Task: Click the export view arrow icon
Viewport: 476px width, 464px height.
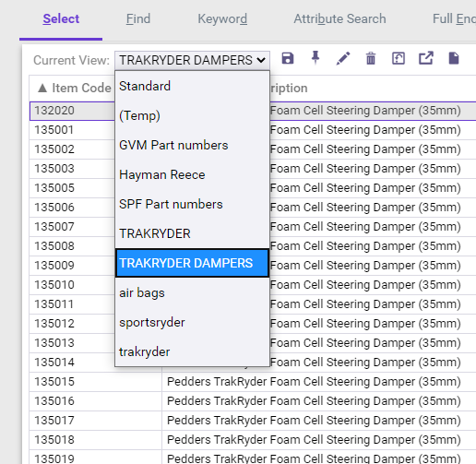Action: tap(426, 58)
